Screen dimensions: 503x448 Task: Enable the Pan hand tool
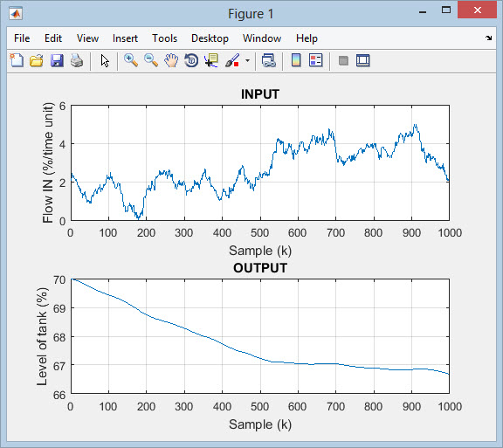[x=171, y=60]
